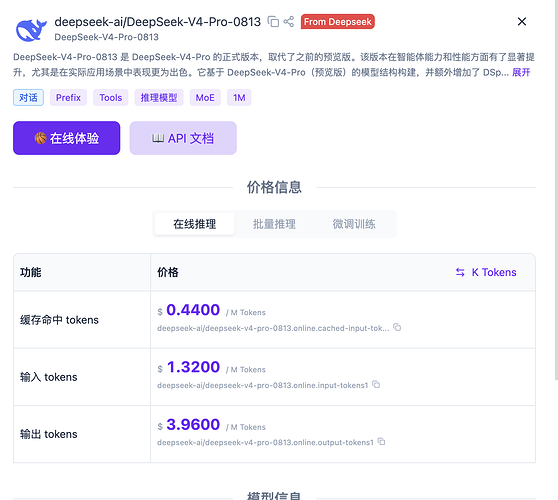Screen dimensions: 558x500
Task: Click the 1M context tag
Action: 239,98
